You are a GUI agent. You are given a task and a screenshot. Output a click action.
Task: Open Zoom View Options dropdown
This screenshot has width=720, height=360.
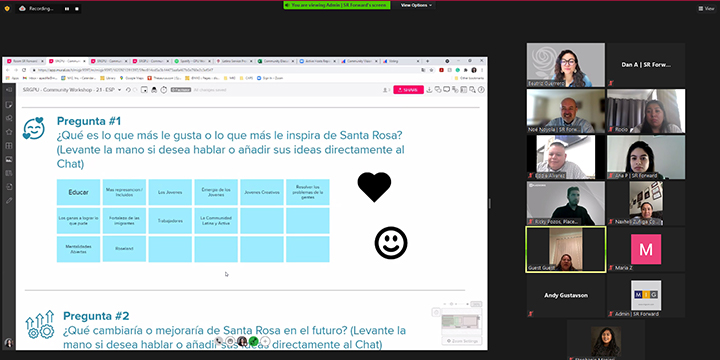416,5
